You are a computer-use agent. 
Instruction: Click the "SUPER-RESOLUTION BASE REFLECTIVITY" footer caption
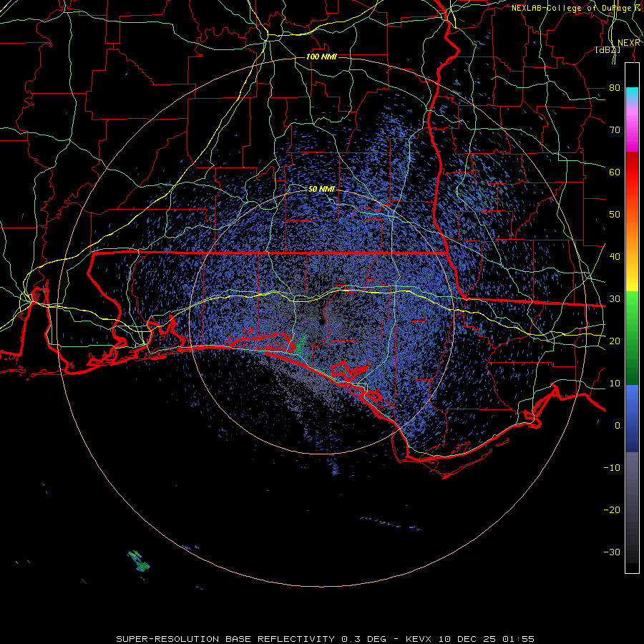pos(227,639)
